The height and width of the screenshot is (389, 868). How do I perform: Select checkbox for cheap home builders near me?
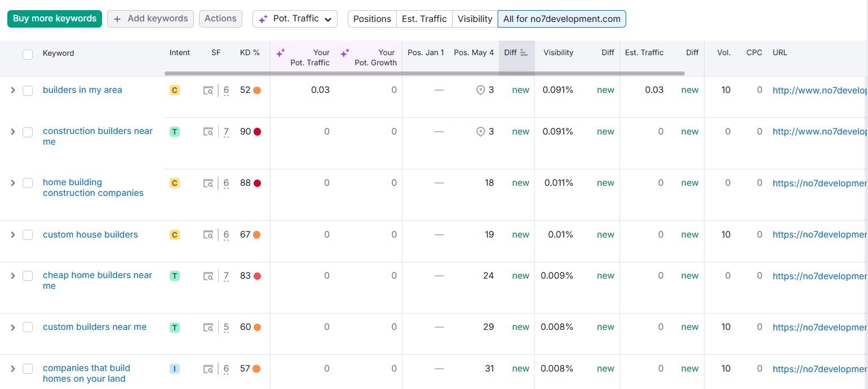[28, 276]
